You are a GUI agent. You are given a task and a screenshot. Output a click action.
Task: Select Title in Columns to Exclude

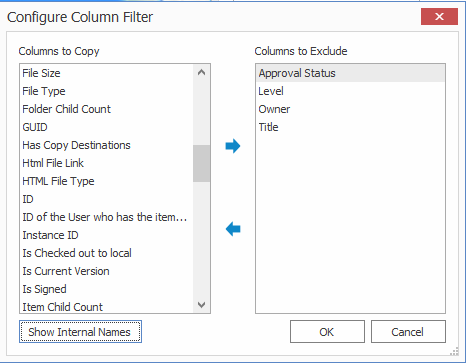coord(350,127)
